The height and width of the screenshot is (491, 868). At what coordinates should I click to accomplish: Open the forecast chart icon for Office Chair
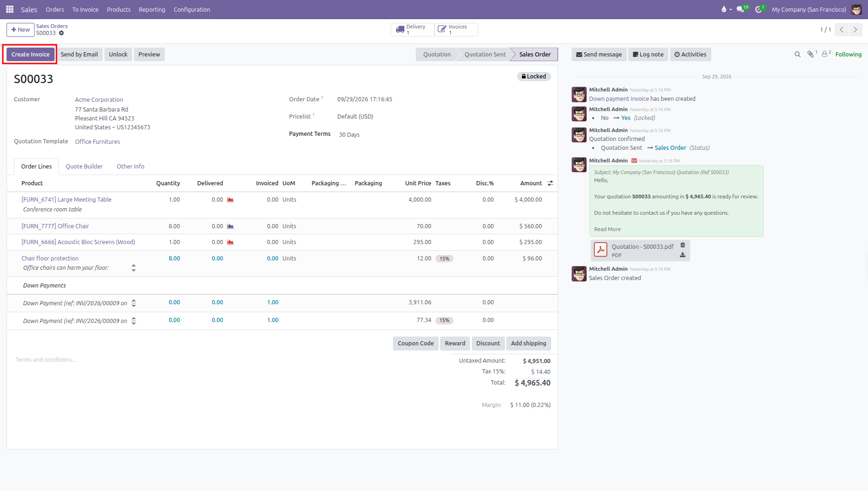pos(230,226)
